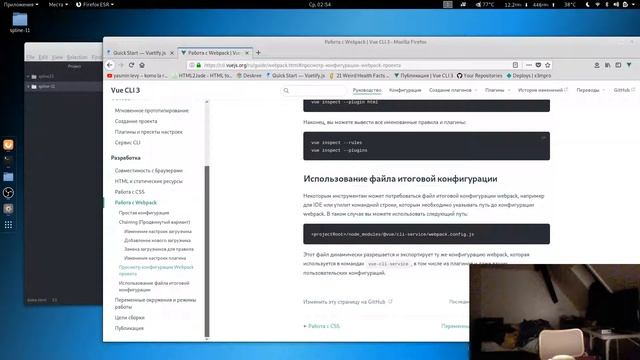Viewport: 640px width, 360px height.
Task: Expand Плагины dropdown in navbar
Action: coord(497,90)
